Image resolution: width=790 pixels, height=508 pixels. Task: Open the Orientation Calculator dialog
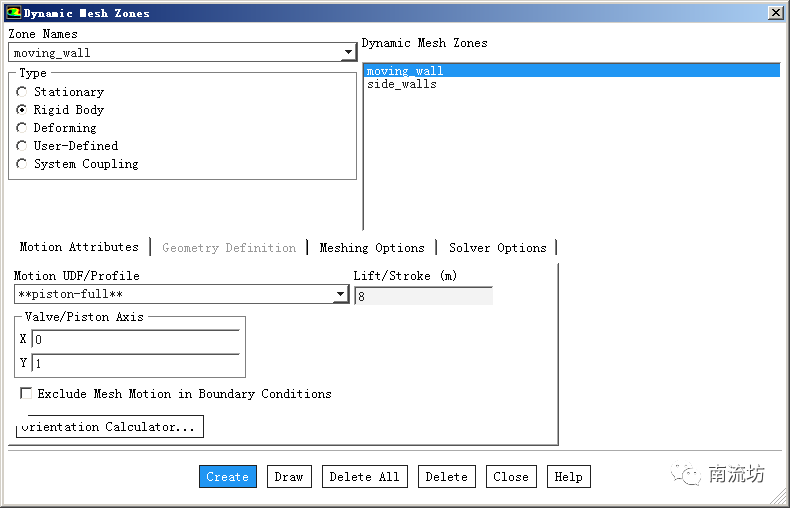point(110,426)
